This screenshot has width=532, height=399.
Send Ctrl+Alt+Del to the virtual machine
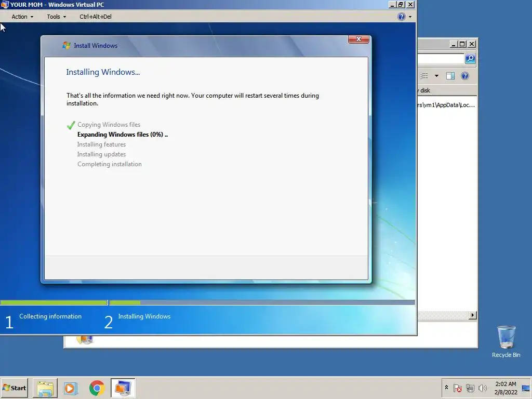pyautogui.click(x=96, y=17)
